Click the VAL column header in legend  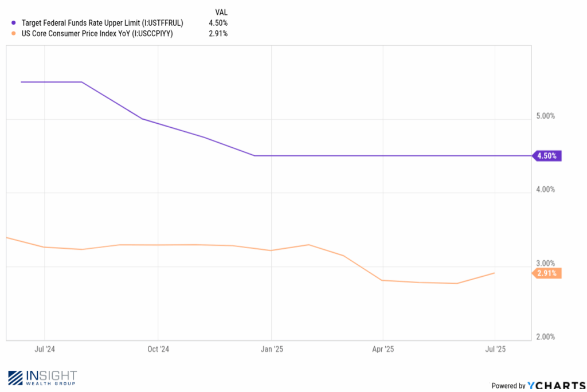[221, 13]
